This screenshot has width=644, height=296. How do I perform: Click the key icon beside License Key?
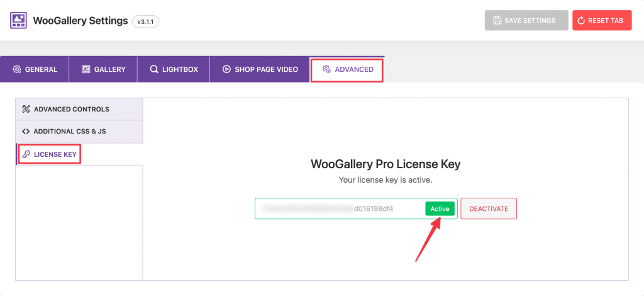click(26, 154)
